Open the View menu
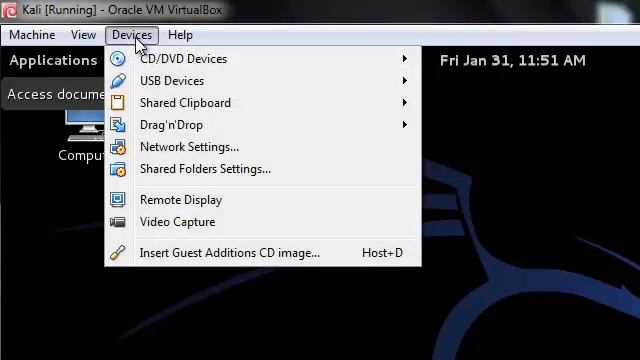 (83, 35)
